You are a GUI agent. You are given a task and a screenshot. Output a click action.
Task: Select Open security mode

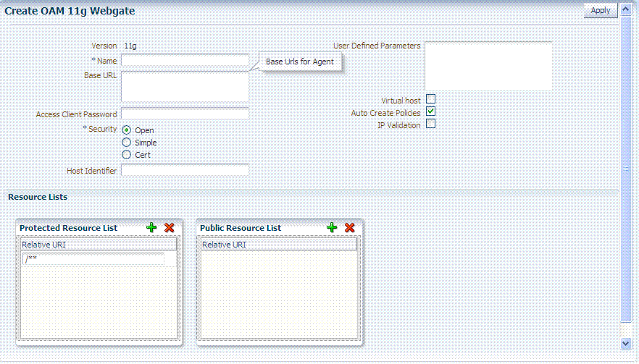[x=126, y=130]
